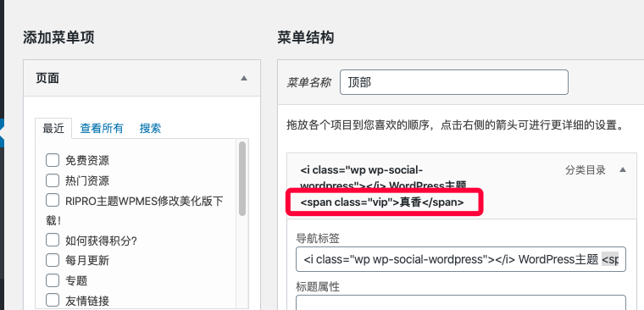Click the 每月更新 label text

click(x=87, y=260)
